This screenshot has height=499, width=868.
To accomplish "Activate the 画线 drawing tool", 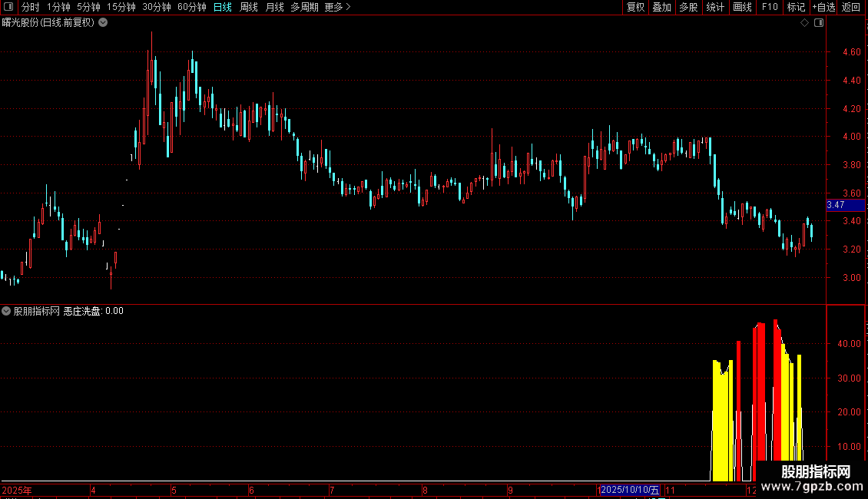I will click(742, 7).
